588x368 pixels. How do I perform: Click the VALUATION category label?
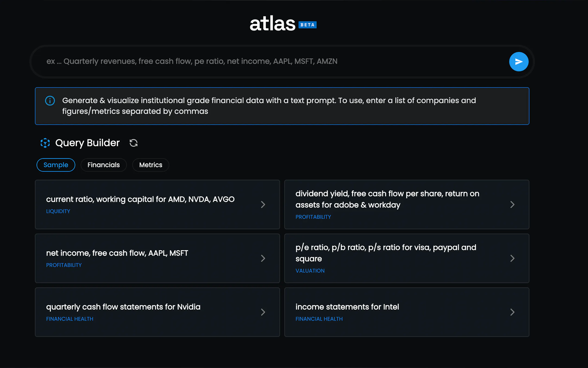pyautogui.click(x=310, y=271)
